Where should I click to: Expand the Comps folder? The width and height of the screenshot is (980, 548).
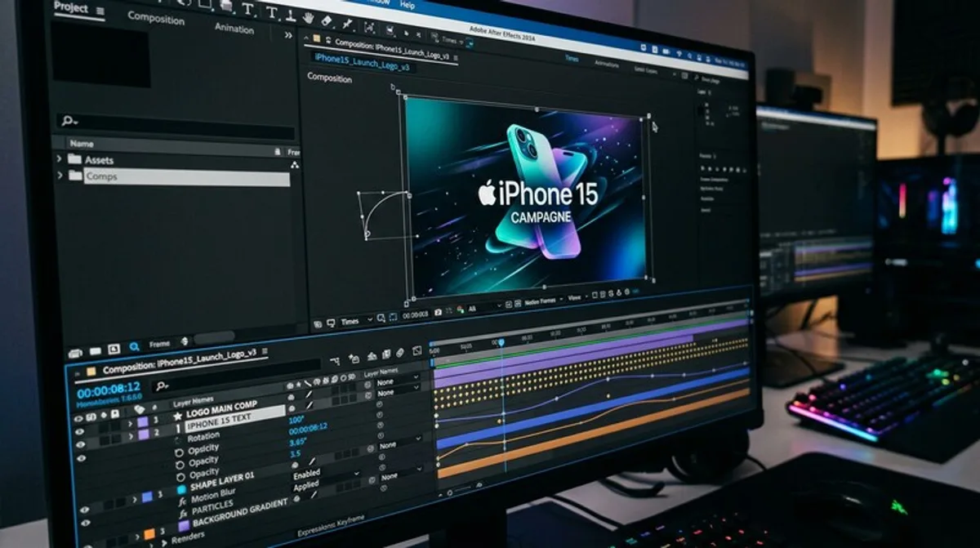60,175
